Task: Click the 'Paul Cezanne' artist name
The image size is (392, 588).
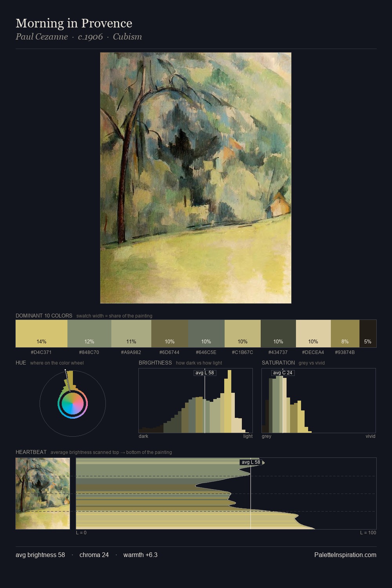Action: click(42, 37)
